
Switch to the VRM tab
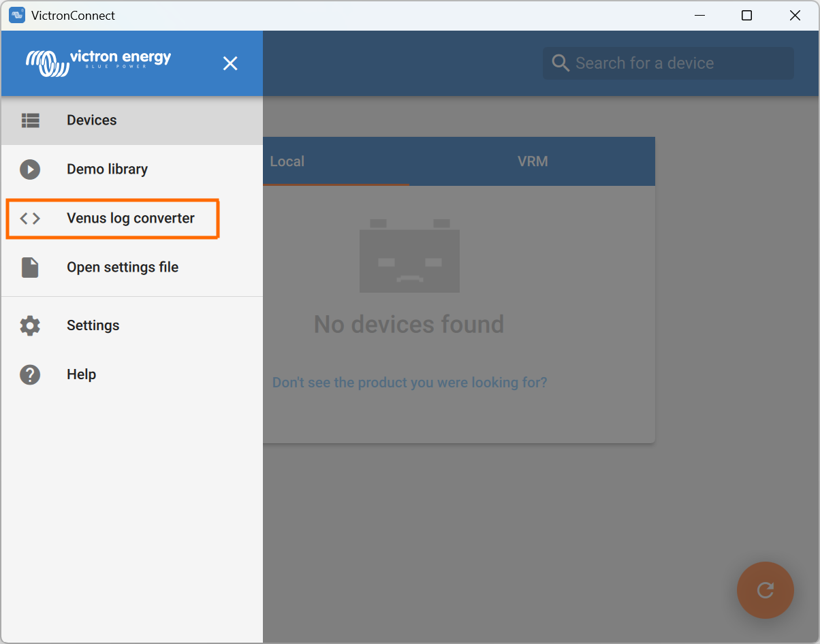pyautogui.click(x=532, y=162)
